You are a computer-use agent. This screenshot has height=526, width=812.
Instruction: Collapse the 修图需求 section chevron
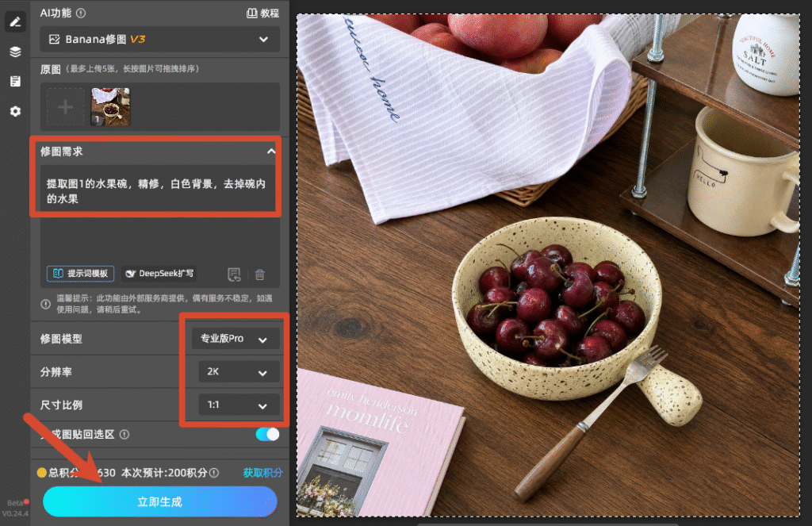[x=271, y=152]
